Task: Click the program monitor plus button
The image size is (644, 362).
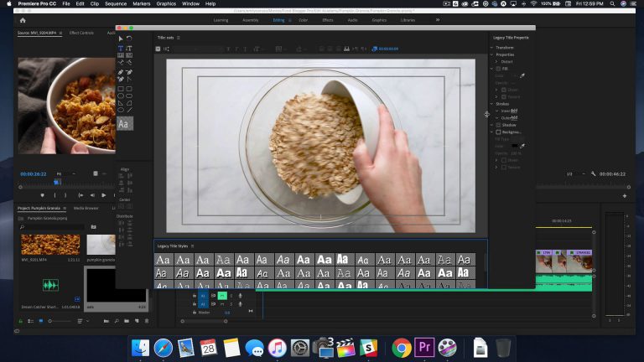Action: (624, 196)
